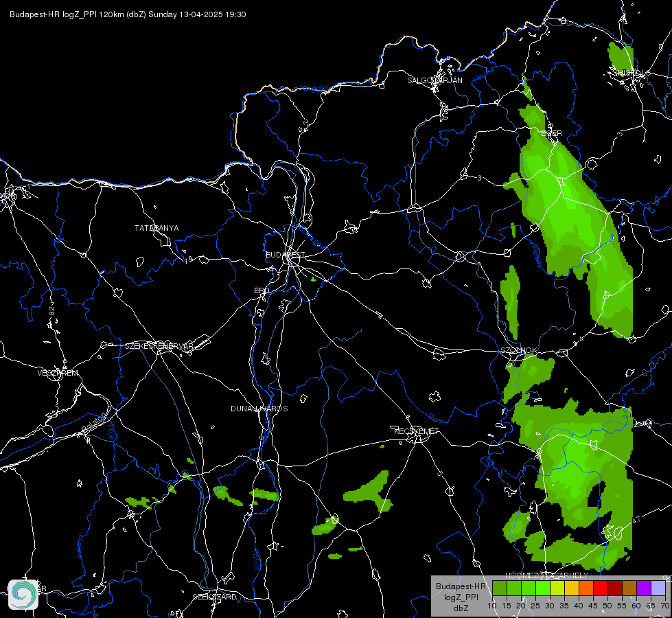Click the TATABANYA city label
Screen dimensions: 672x618
(x=157, y=228)
